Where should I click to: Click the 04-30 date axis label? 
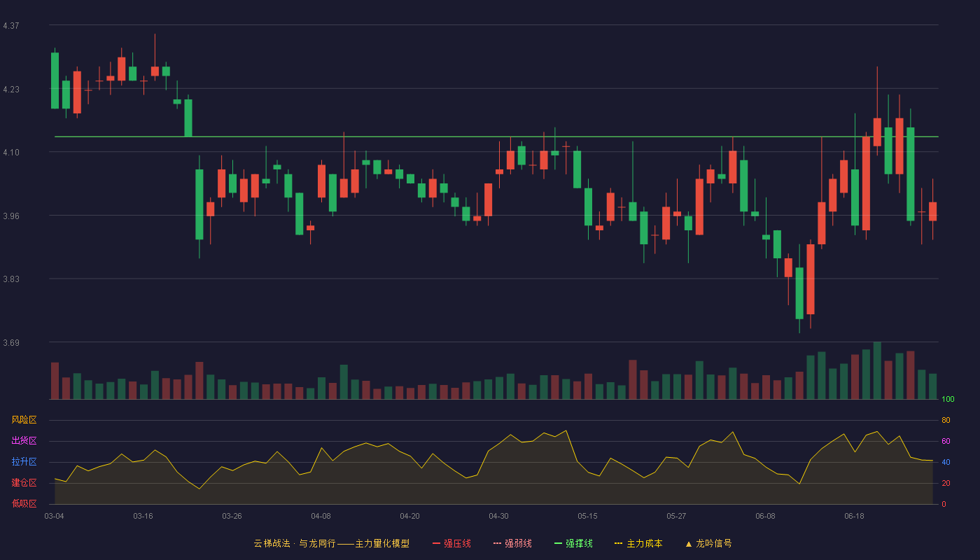coord(498,516)
